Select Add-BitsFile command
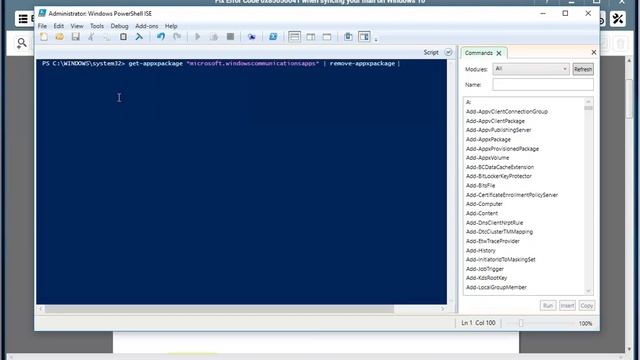This screenshot has width=640, height=360. point(480,185)
